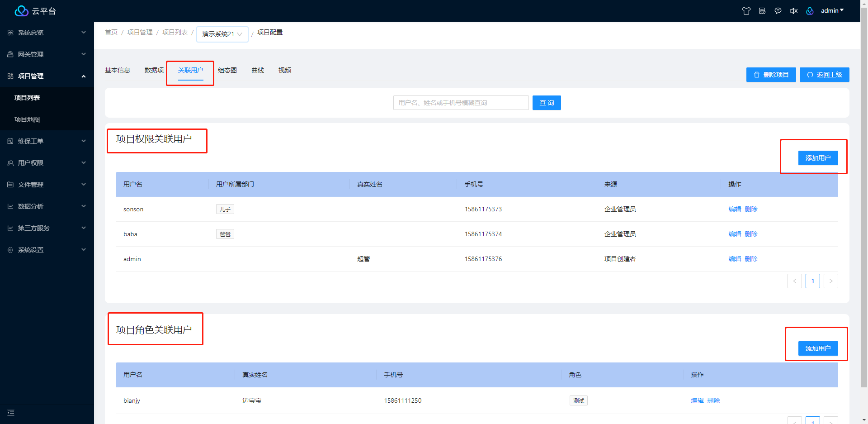This screenshot has height=424, width=868.
Task: Click the 儿子 department tag
Action: [x=225, y=209]
